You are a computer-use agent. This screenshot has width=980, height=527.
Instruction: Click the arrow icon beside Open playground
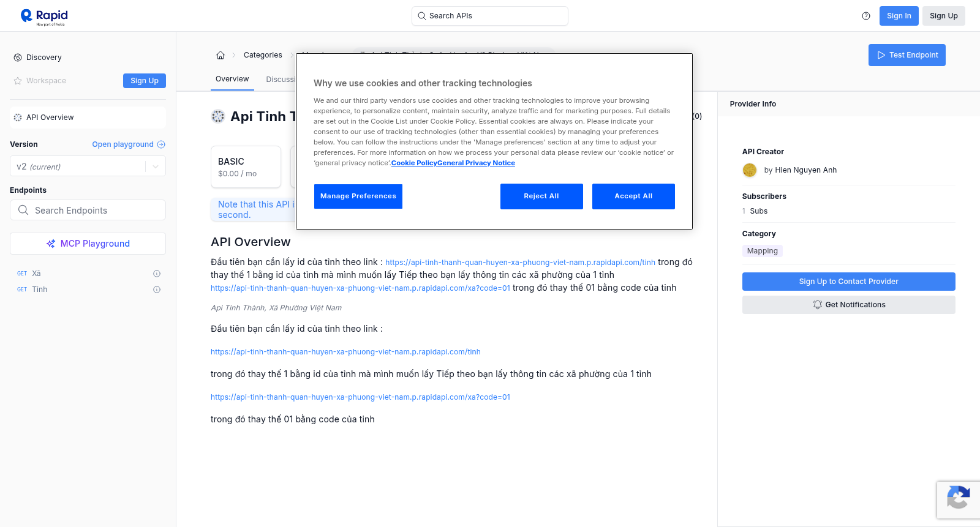(161, 144)
